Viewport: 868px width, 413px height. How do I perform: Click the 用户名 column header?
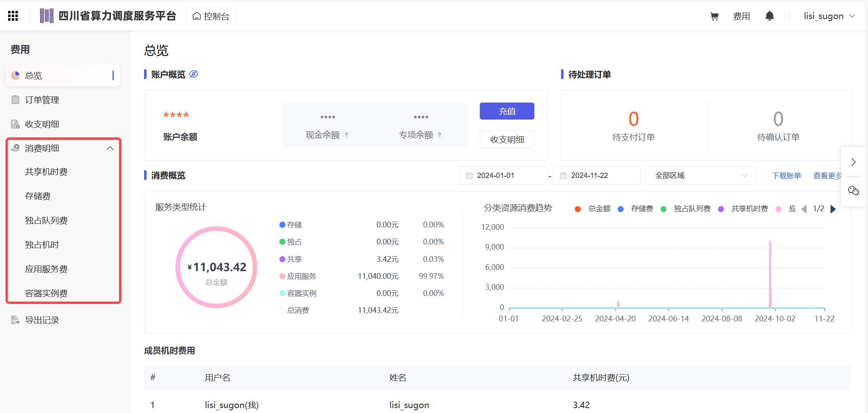(x=217, y=378)
